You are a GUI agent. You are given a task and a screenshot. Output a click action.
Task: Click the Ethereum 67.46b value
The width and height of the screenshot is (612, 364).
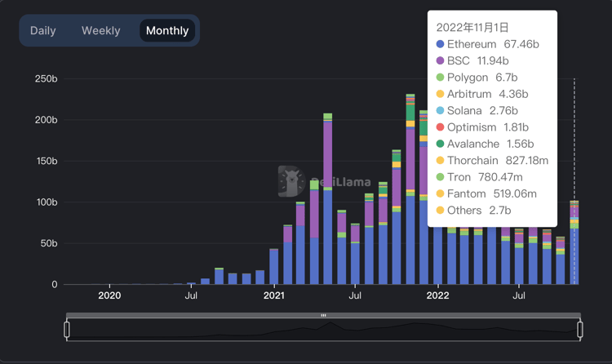click(x=521, y=44)
